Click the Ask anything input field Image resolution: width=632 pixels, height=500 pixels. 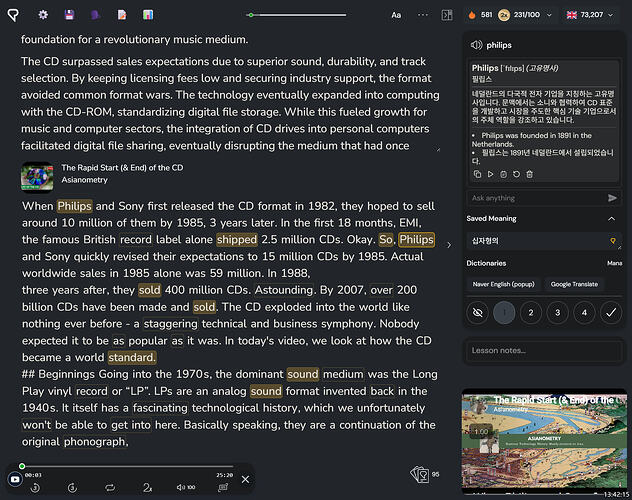click(x=536, y=198)
